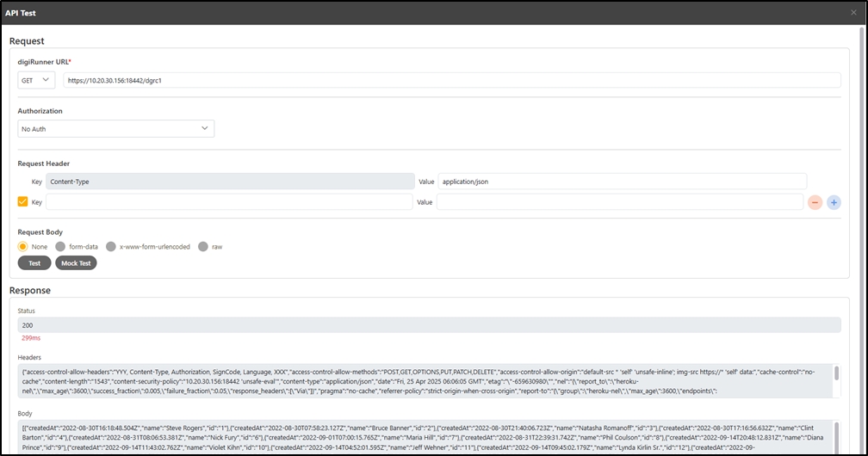
Task: Click the empty header Value input
Action: [619, 201]
